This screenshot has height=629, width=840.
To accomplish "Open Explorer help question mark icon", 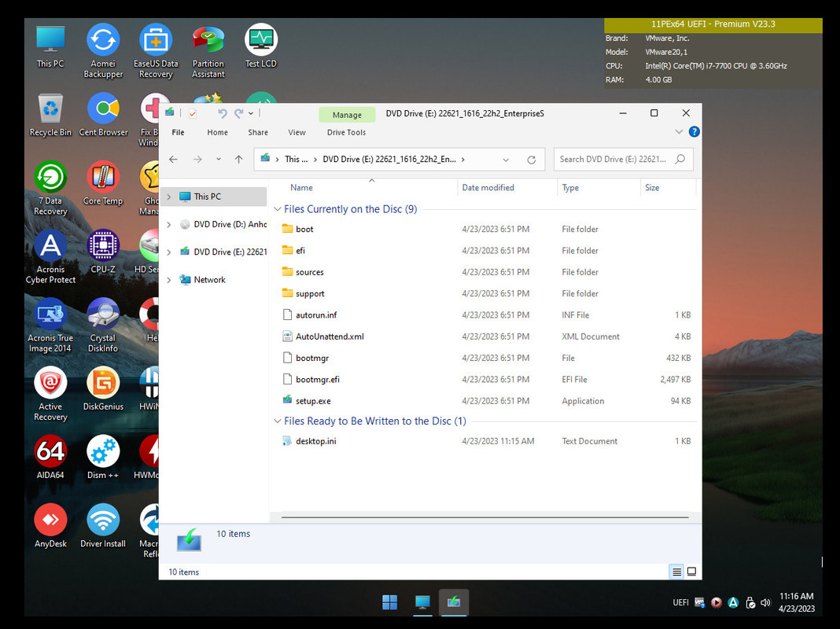I will [x=694, y=131].
